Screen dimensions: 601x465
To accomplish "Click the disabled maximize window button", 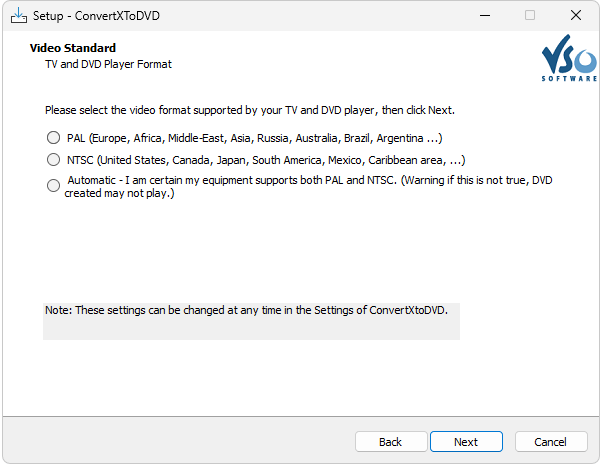I will tap(530, 15).
